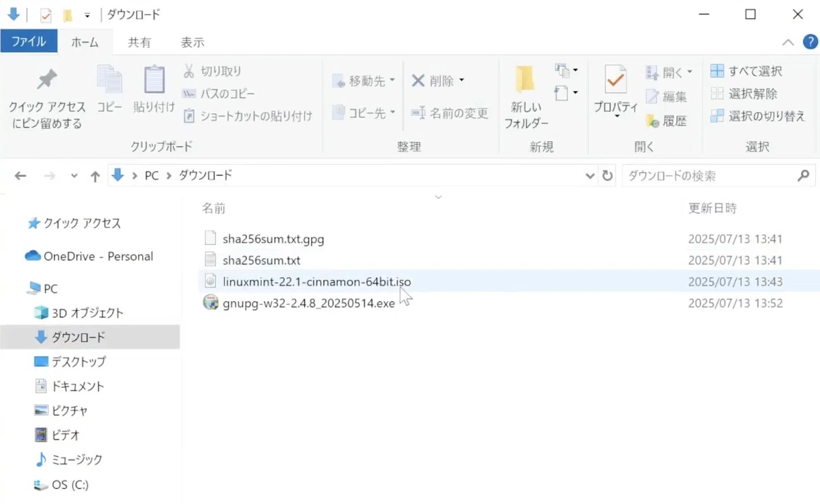Viewport: 820px width, 504px height.
Task: Open the File (ファイル) tab
Action: pos(29,42)
